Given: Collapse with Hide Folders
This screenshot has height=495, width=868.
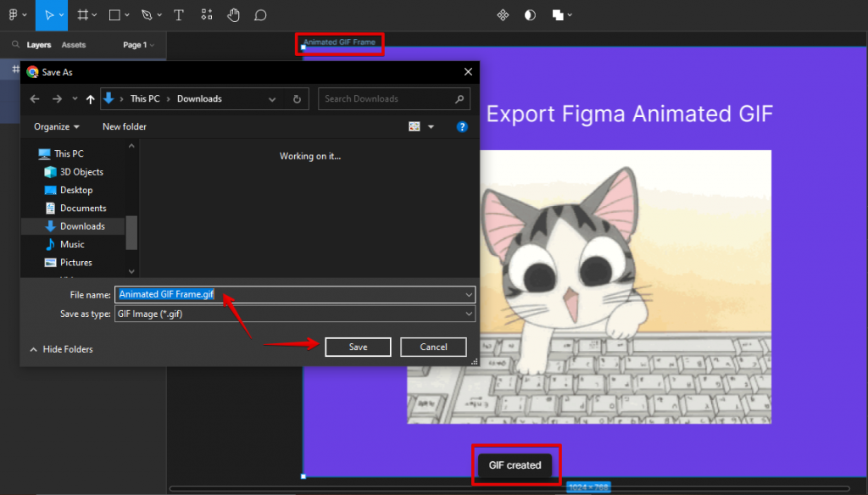Looking at the screenshot, I should pyautogui.click(x=61, y=349).
